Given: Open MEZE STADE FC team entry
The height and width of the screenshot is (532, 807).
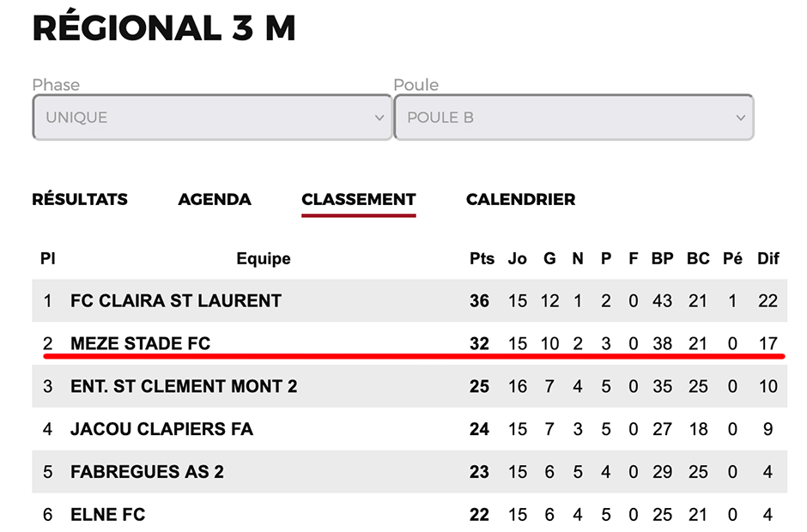Looking at the screenshot, I should pyautogui.click(x=140, y=344).
